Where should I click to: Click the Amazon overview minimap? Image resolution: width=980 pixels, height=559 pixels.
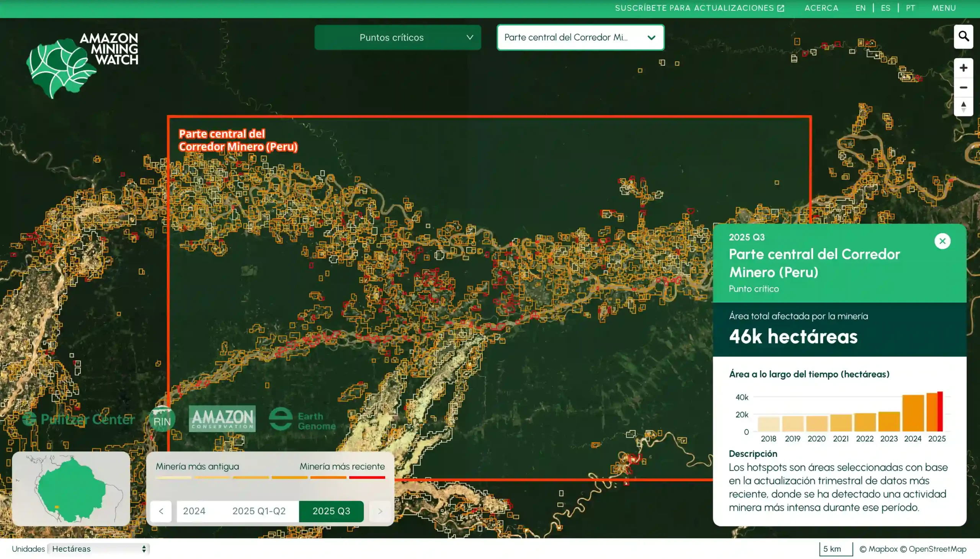71,488
